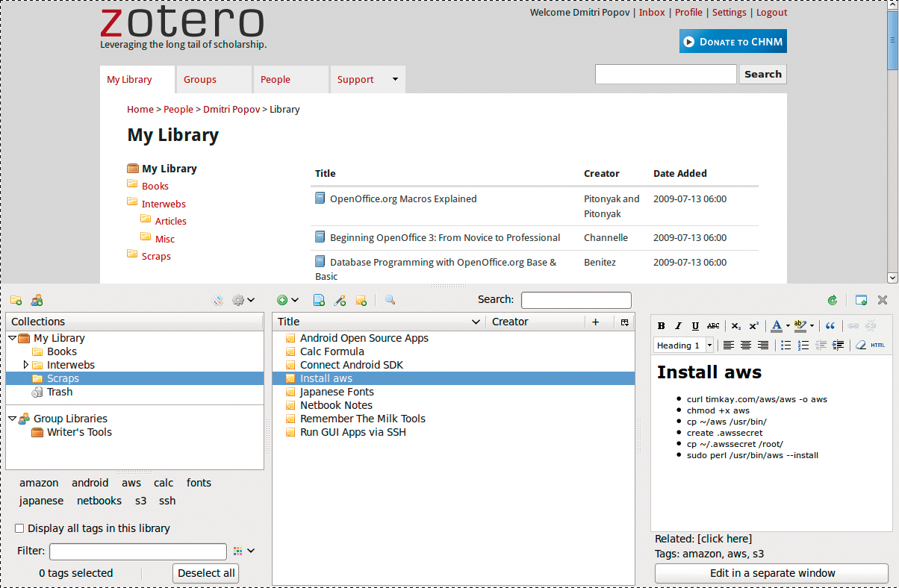This screenshot has height=588, width=899.
Task: Click the green Sync refresh icon
Action: [x=833, y=300]
